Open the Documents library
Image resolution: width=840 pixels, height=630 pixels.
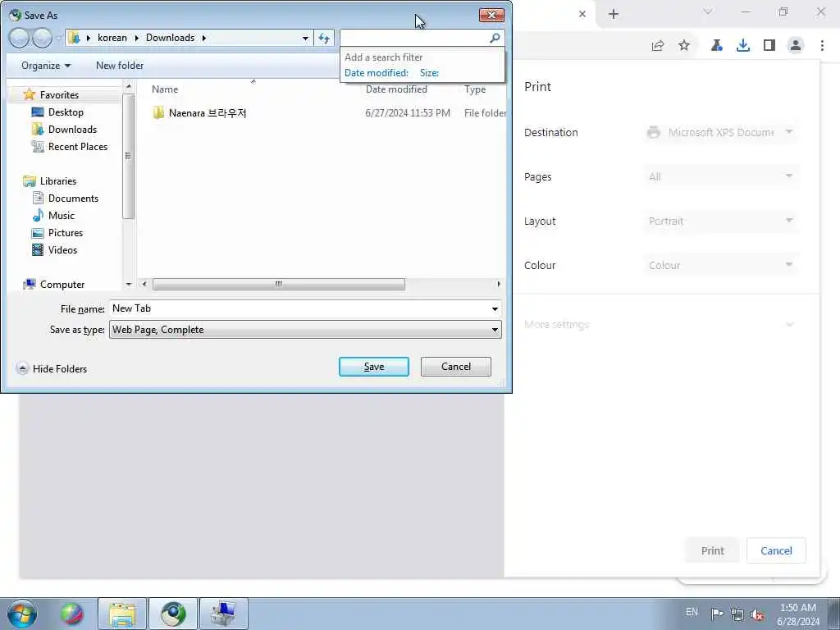(x=73, y=199)
